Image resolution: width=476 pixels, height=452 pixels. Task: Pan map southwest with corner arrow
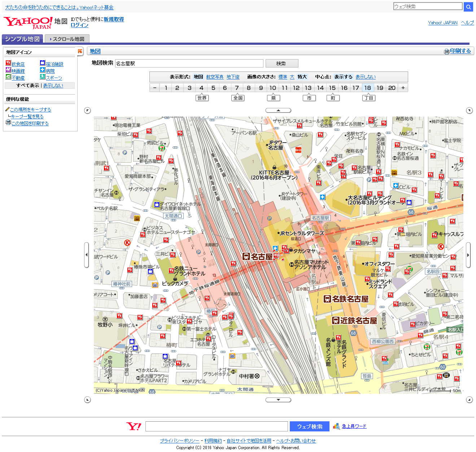coord(87,400)
